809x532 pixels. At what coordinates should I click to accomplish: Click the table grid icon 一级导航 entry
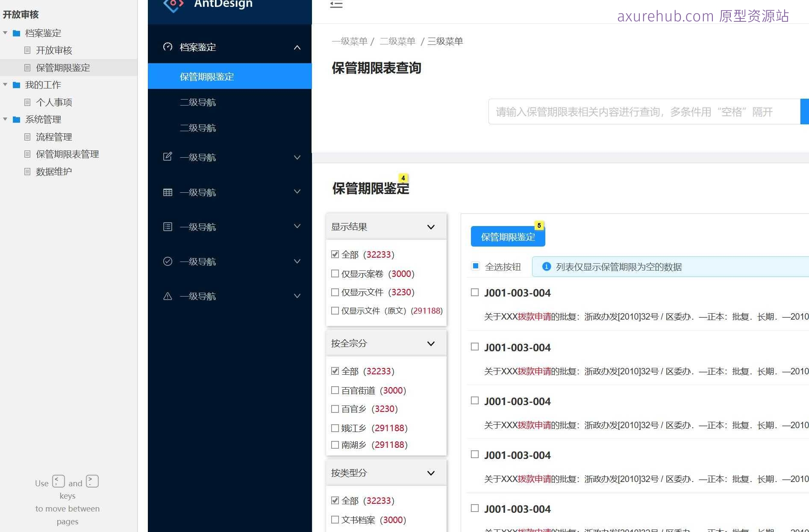coord(167,192)
